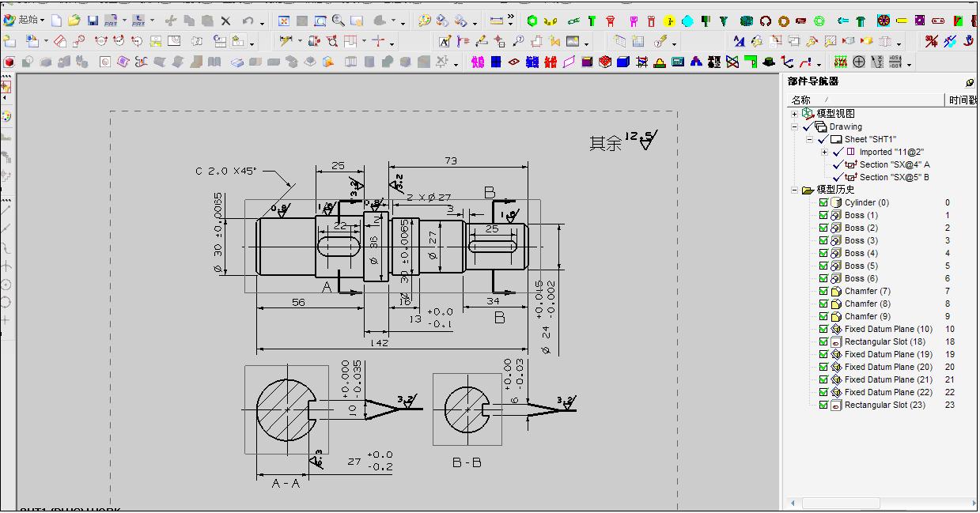Click the New file icon

tap(56, 21)
